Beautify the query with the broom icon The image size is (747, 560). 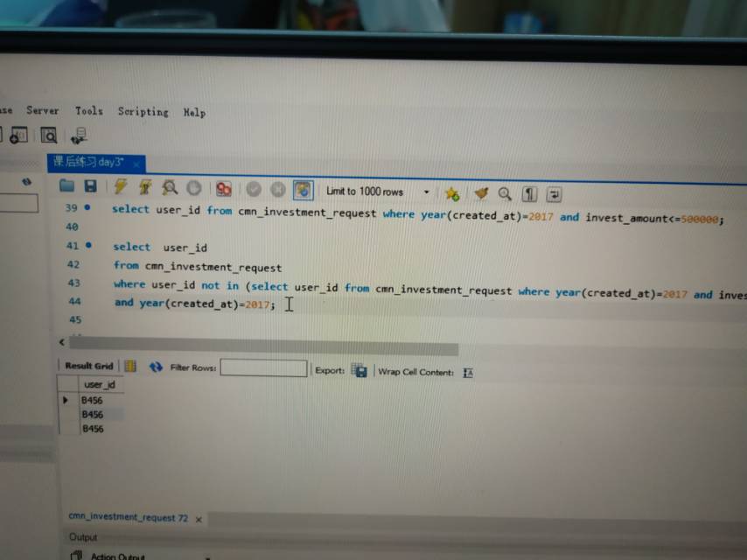click(x=481, y=193)
